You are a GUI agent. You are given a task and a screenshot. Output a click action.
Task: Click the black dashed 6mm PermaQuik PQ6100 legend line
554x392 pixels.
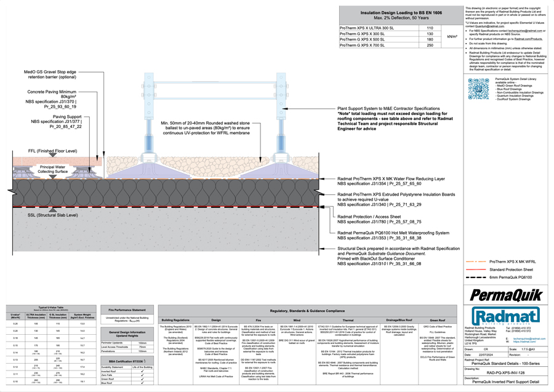478,278
